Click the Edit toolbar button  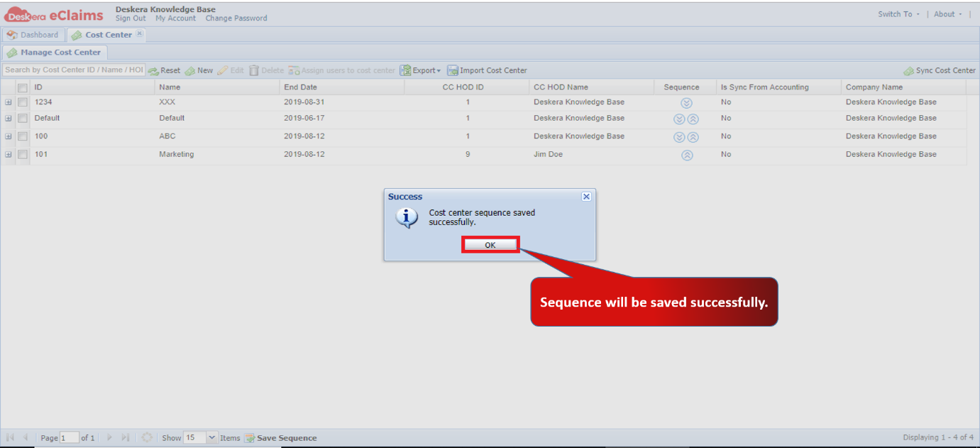pyautogui.click(x=230, y=70)
